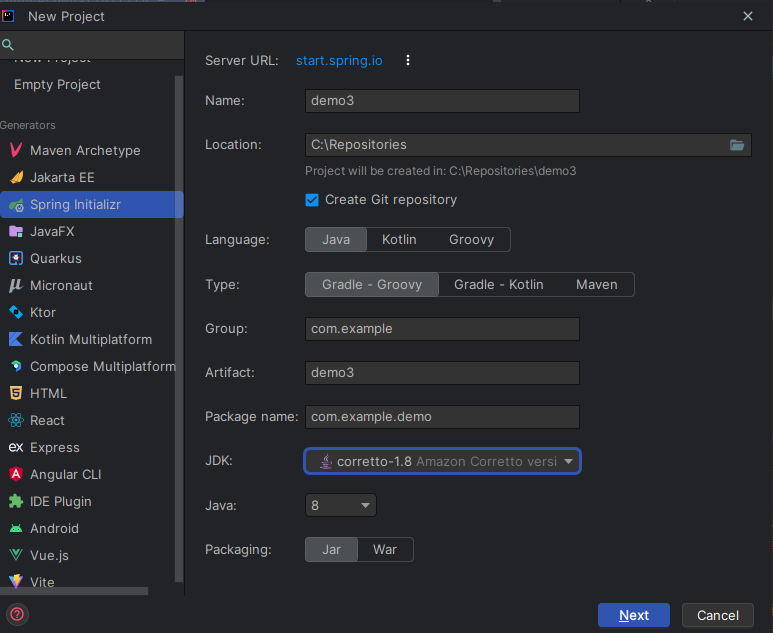Screen dimensions: 773x633
Task: Select Groovy as the language
Action: pyautogui.click(x=471, y=240)
